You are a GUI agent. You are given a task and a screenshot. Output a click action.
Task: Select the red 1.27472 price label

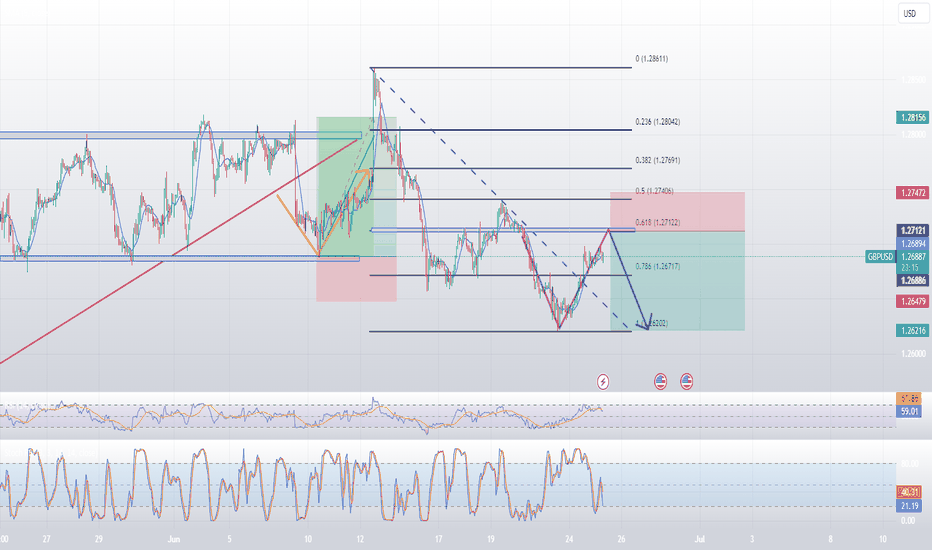pos(912,193)
